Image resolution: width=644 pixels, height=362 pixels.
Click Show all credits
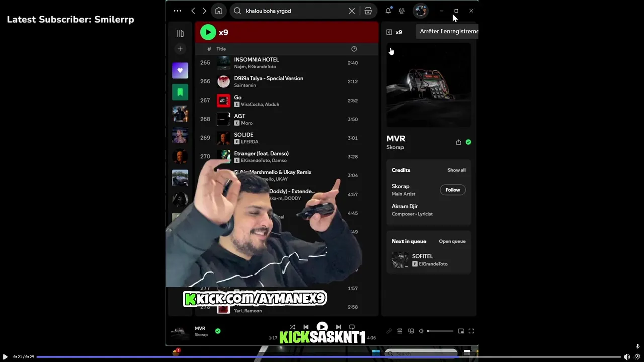[456, 170]
